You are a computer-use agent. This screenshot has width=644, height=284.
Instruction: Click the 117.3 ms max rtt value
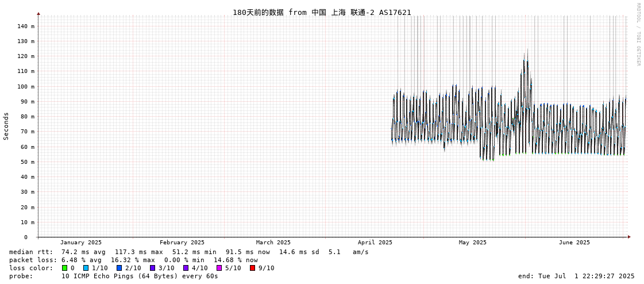click(x=138, y=252)
